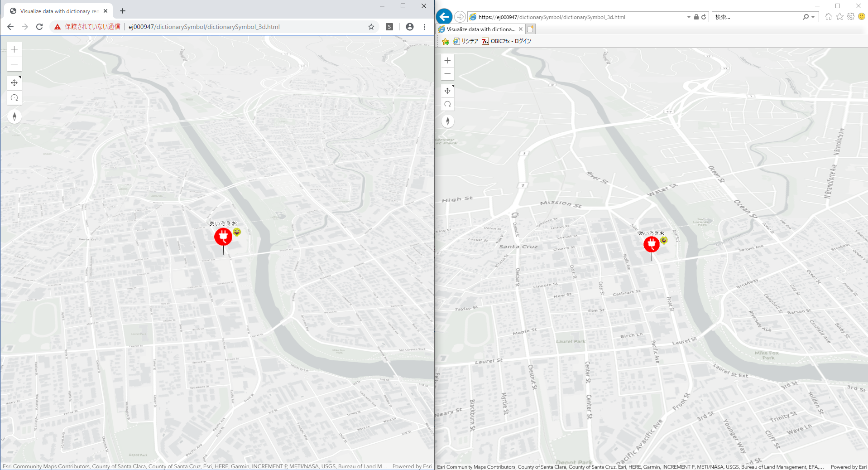Go forward in Internet Explorer
868x470 pixels.
click(x=460, y=17)
